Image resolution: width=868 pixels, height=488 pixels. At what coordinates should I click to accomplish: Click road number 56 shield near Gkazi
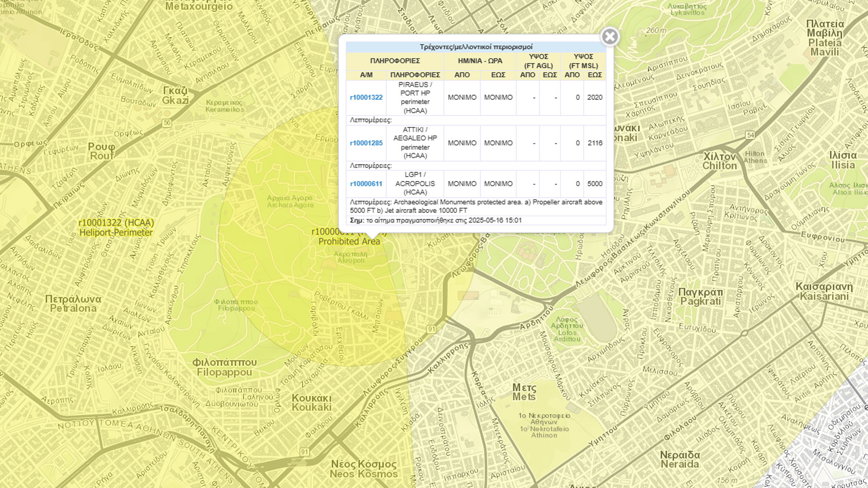[167, 123]
